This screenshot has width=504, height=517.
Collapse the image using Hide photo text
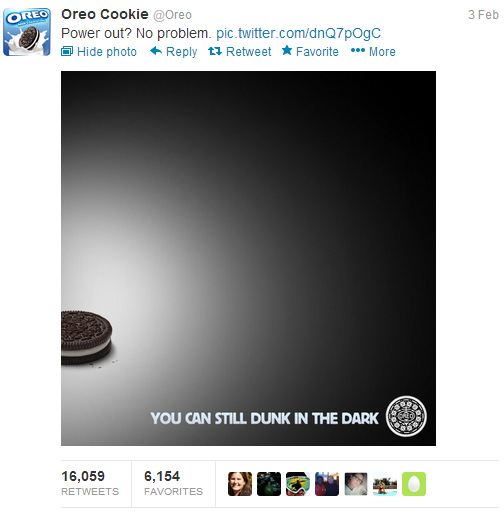(107, 52)
